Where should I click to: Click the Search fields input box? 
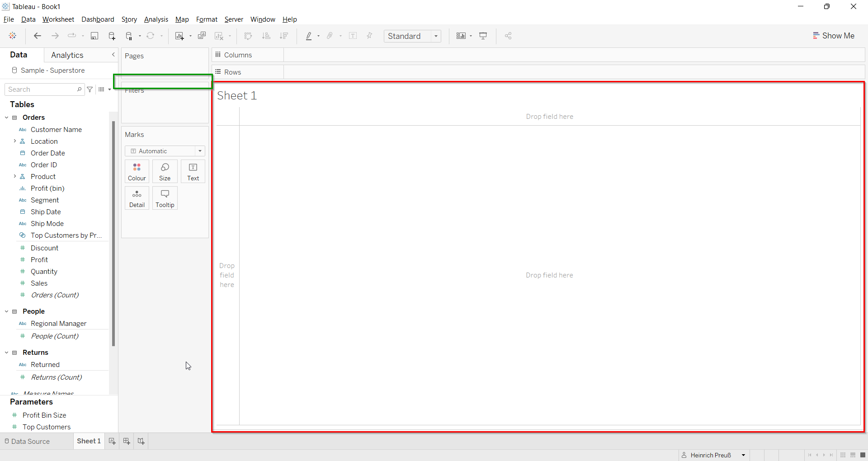point(44,89)
